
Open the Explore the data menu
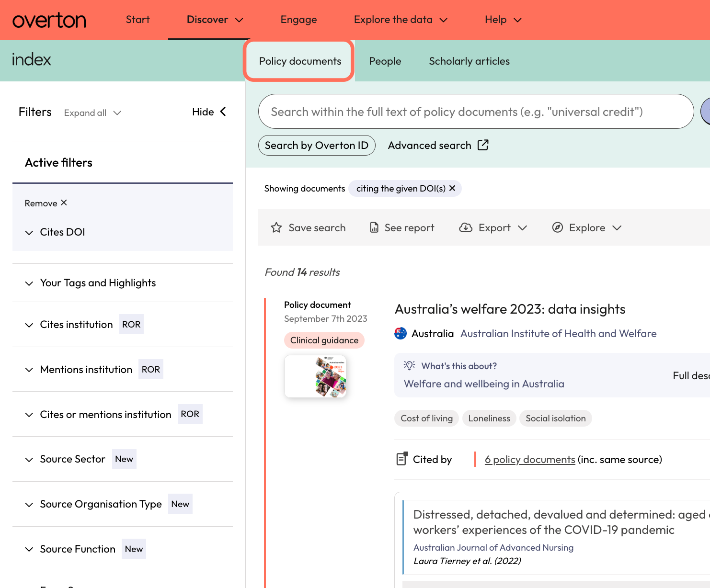click(401, 20)
